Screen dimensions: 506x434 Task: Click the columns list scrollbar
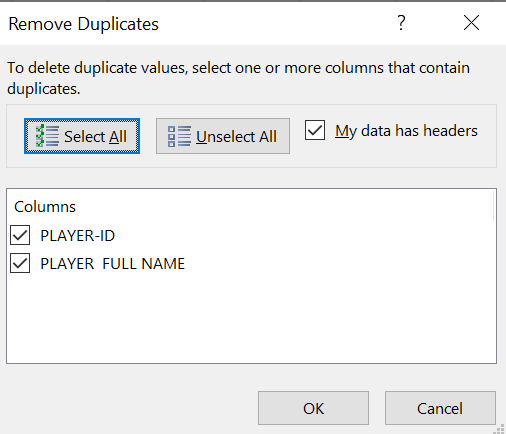[494, 205]
